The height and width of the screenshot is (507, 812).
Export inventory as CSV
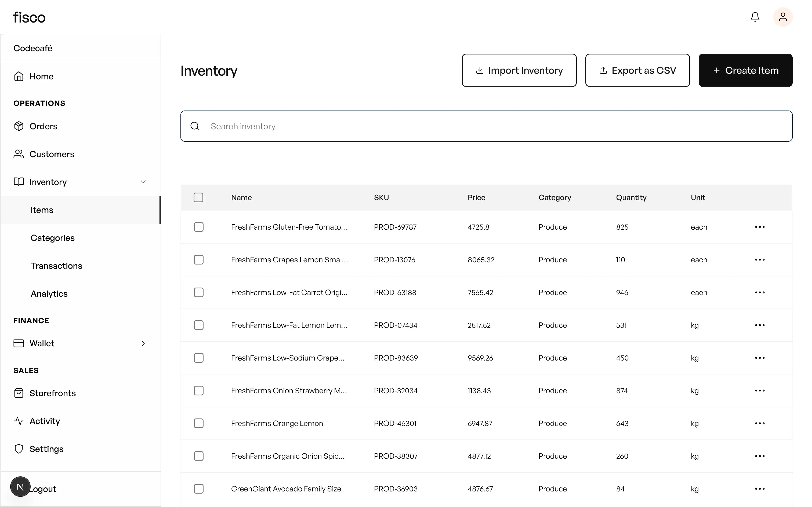(637, 70)
